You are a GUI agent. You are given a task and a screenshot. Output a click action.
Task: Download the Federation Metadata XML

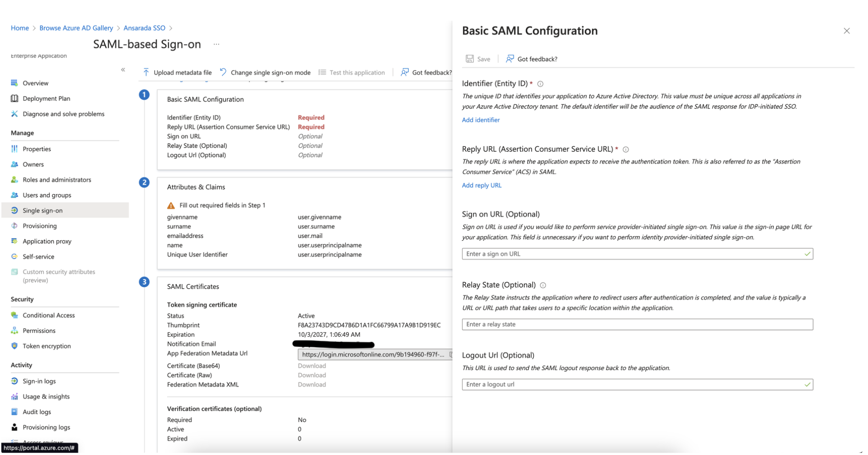[x=312, y=385]
